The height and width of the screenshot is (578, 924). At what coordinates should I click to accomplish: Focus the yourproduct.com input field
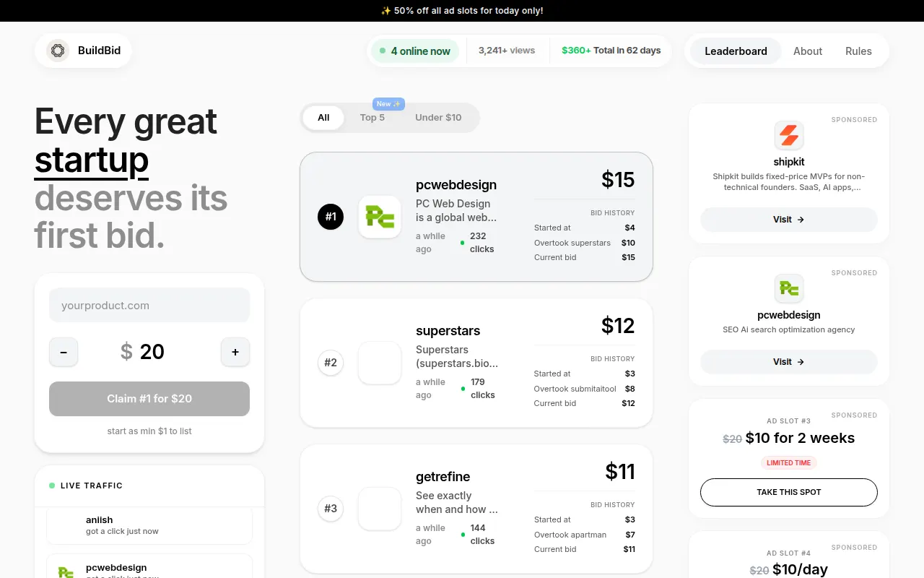tap(149, 306)
